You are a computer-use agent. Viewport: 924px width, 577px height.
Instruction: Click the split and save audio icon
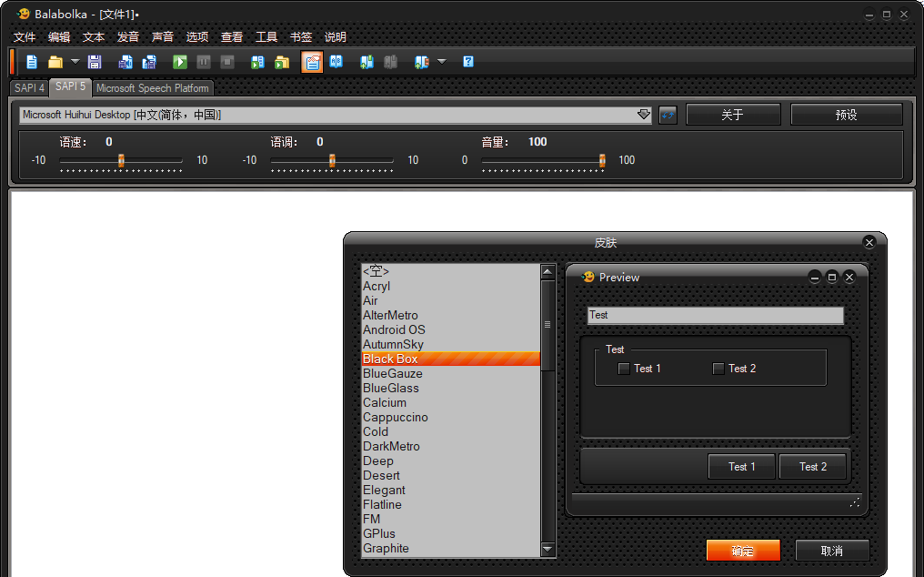(x=150, y=61)
